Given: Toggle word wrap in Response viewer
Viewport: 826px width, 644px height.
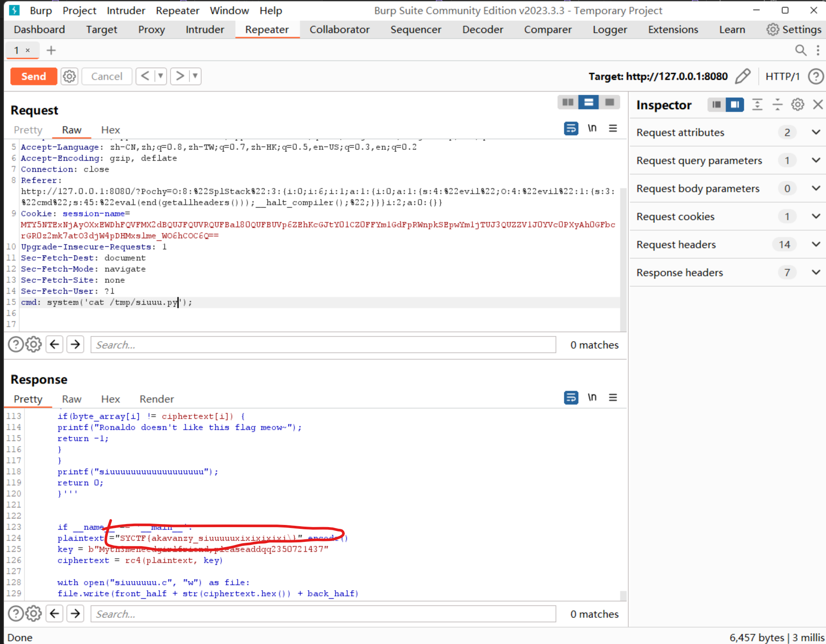Looking at the screenshot, I should coord(571,398).
